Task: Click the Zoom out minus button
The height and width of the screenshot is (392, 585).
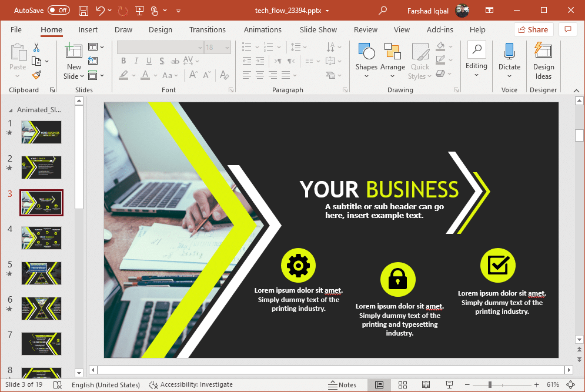Action: coord(467,385)
